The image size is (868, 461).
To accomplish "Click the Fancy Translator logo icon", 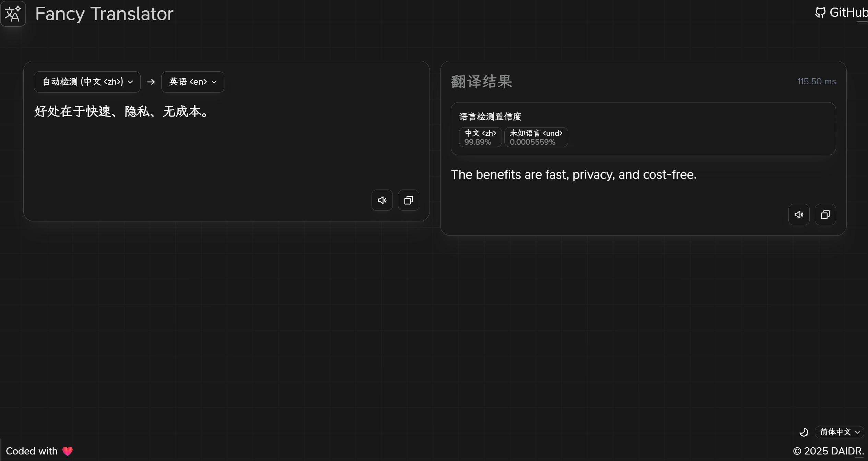I will [13, 14].
